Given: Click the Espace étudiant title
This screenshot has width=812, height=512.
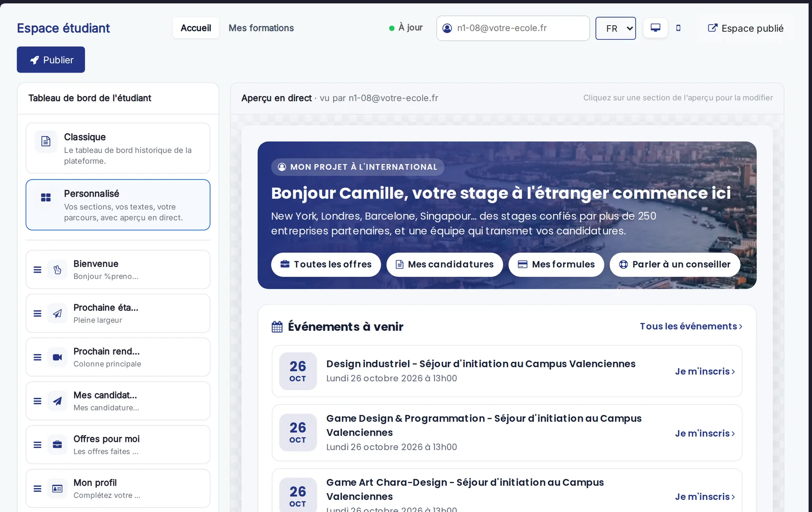Looking at the screenshot, I should [63, 28].
